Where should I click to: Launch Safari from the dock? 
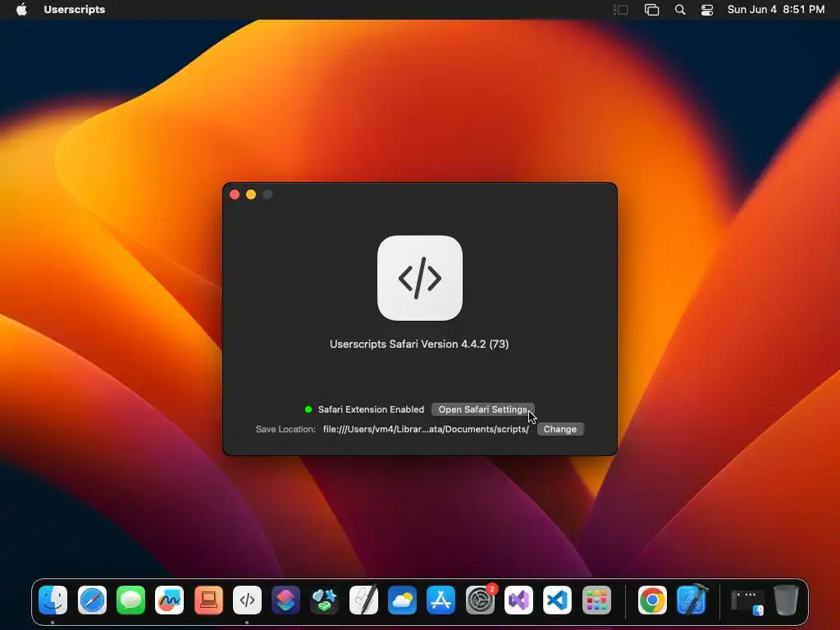(92, 600)
